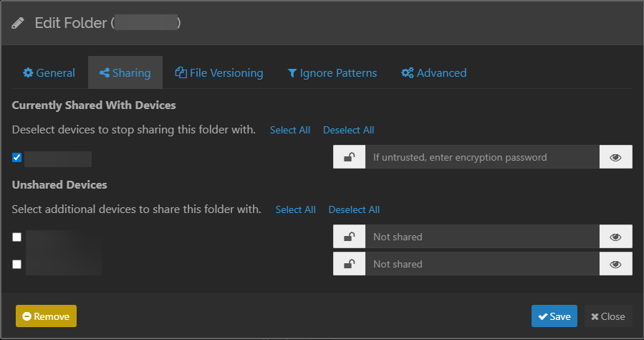The width and height of the screenshot is (644, 340).
Task: Click Select All under Unshared Devices
Action: tap(295, 209)
